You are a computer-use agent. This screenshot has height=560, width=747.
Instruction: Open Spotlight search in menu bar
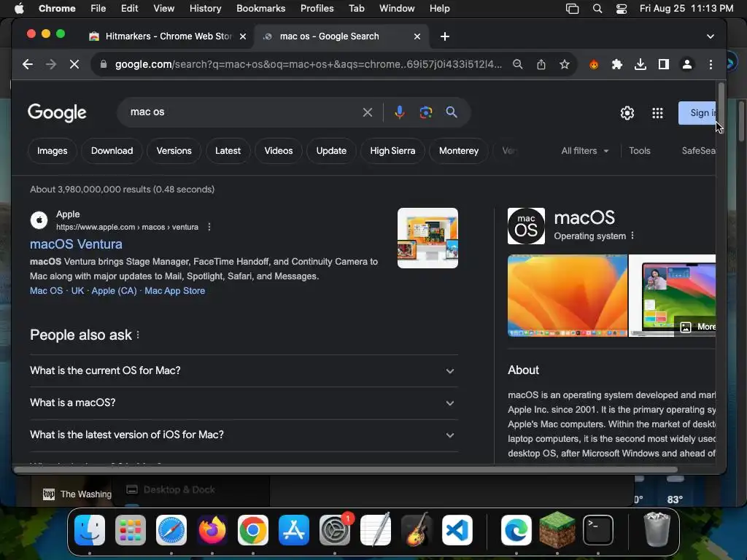(597, 9)
